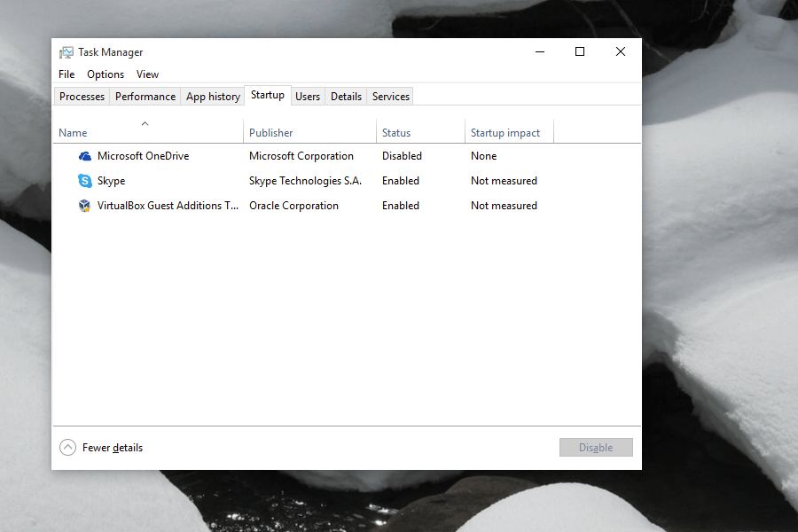Minimize the Task Manager window
This screenshot has width=798, height=532.
coord(540,51)
